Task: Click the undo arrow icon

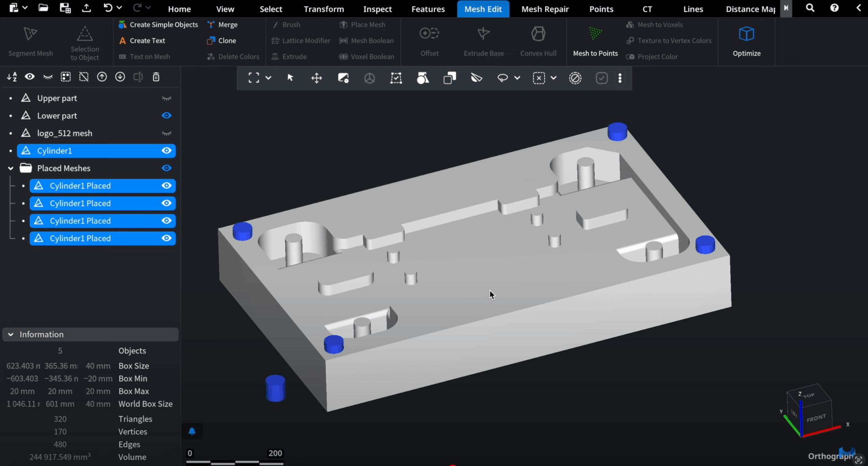Action: point(108,8)
